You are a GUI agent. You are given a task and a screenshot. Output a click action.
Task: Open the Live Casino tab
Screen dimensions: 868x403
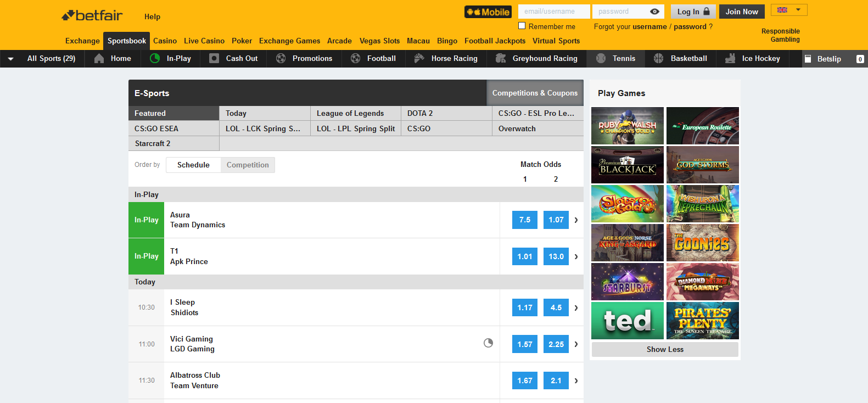click(204, 41)
